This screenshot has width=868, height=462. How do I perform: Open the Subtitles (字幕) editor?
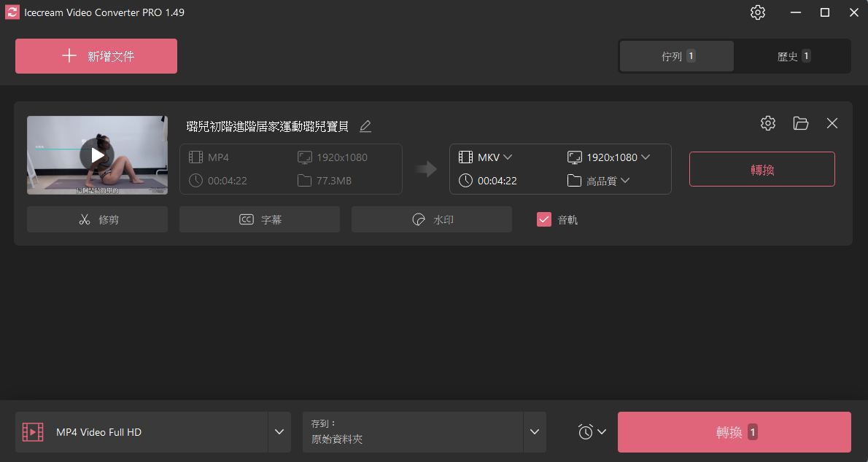tap(259, 219)
